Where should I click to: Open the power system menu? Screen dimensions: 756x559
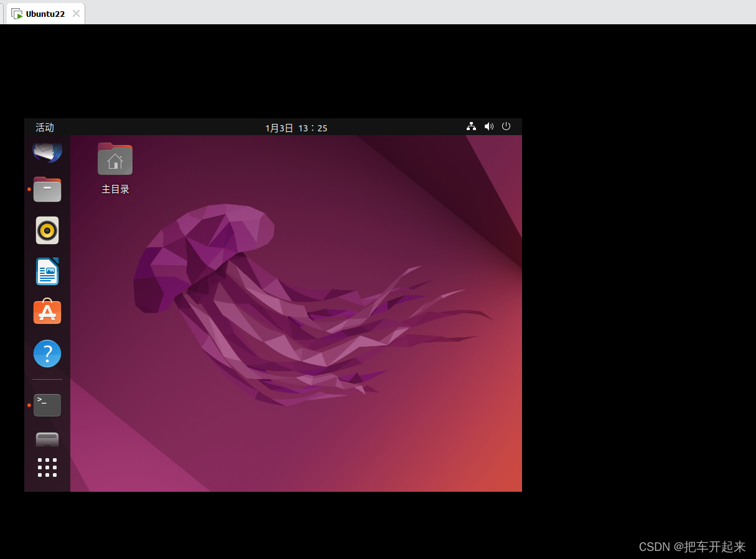click(506, 126)
